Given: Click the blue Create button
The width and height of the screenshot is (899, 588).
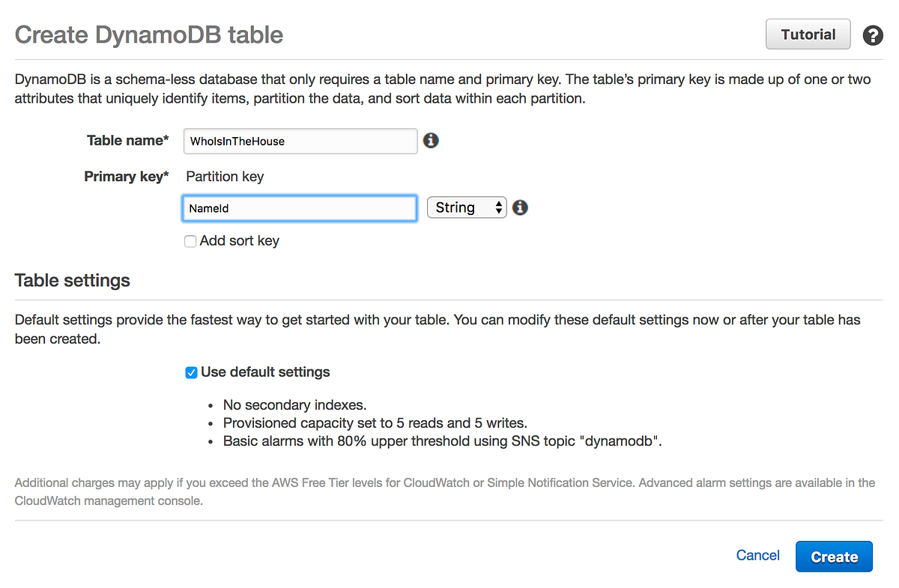Looking at the screenshot, I should pos(834,556).
